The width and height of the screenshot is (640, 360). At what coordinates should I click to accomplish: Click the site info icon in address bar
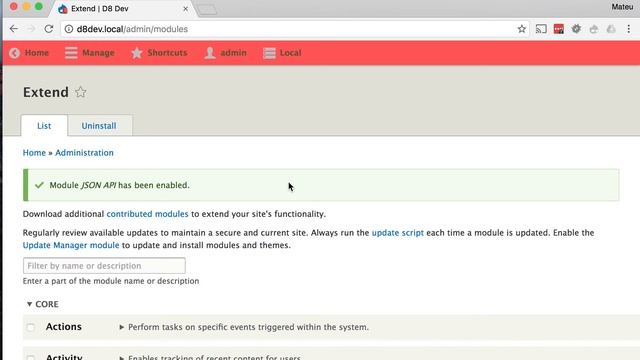pyautogui.click(x=69, y=29)
